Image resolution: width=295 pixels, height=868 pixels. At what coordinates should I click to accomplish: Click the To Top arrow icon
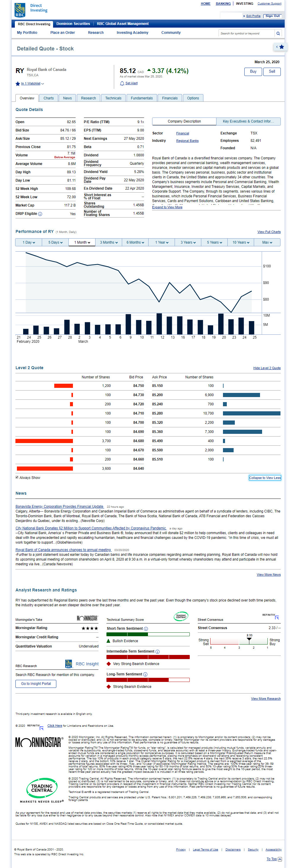coord(280,859)
